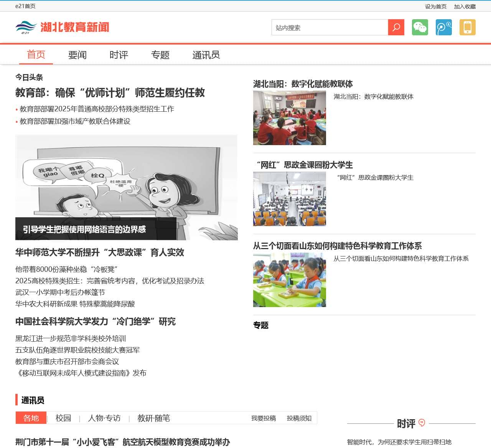Open the 专题 section tab

coord(160,55)
